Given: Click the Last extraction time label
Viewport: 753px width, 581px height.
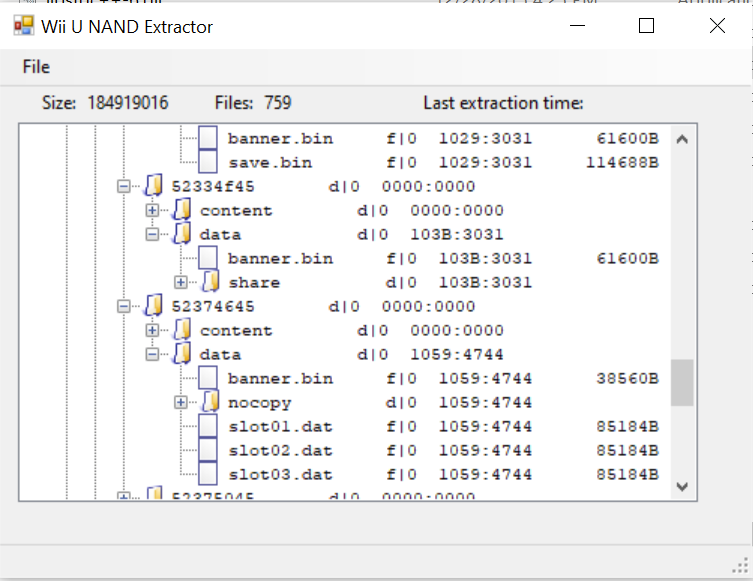Looking at the screenshot, I should 503,103.
